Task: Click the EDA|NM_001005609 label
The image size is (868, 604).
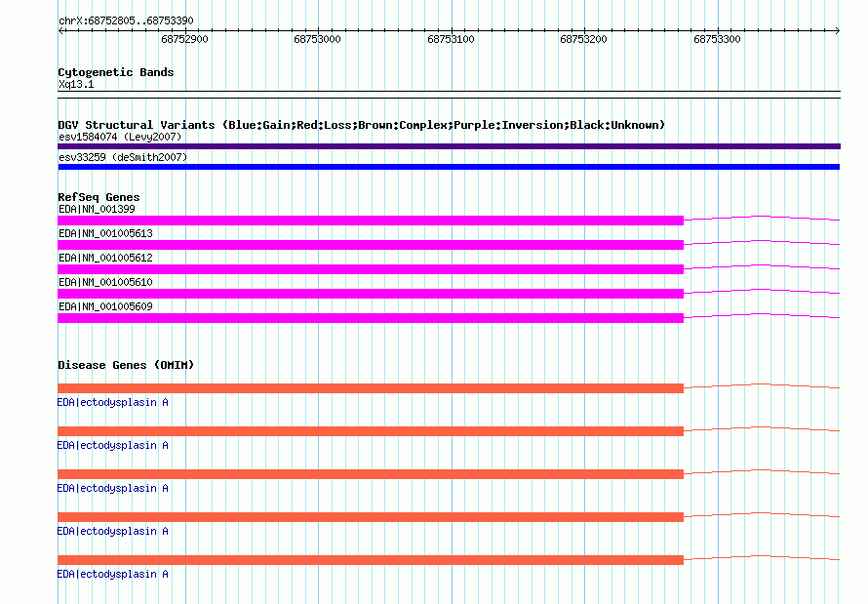Action: pos(105,306)
